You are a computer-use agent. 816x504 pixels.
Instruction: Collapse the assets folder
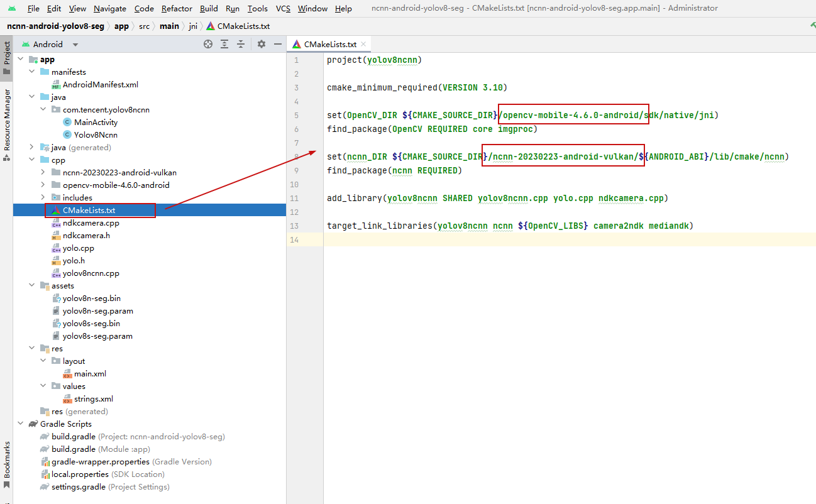point(32,285)
